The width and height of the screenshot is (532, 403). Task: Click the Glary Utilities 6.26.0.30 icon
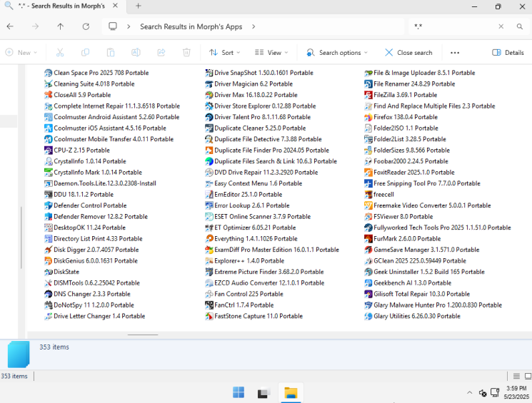click(x=368, y=316)
